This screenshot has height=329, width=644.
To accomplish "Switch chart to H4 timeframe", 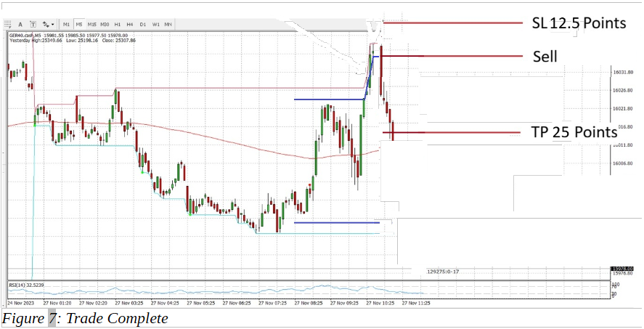I will coord(130,25).
